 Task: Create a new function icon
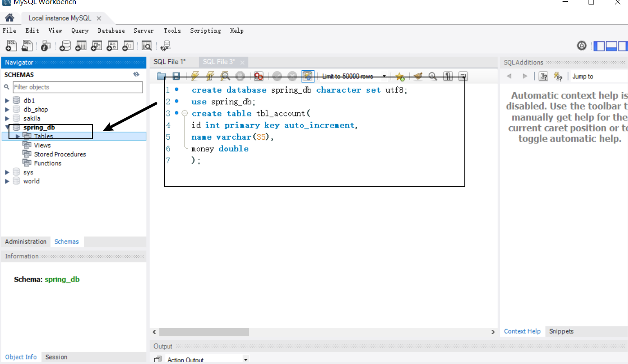pyautogui.click(x=128, y=45)
